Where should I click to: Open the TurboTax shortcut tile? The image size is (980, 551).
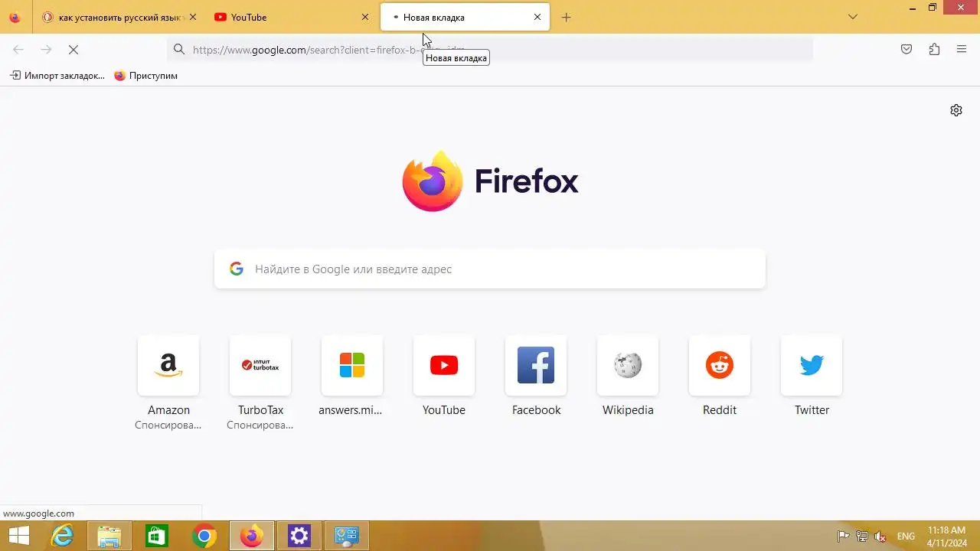(260, 366)
